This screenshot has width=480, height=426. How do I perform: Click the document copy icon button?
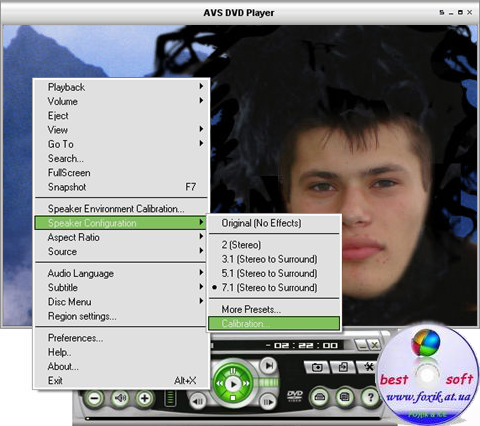click(343, 367)
